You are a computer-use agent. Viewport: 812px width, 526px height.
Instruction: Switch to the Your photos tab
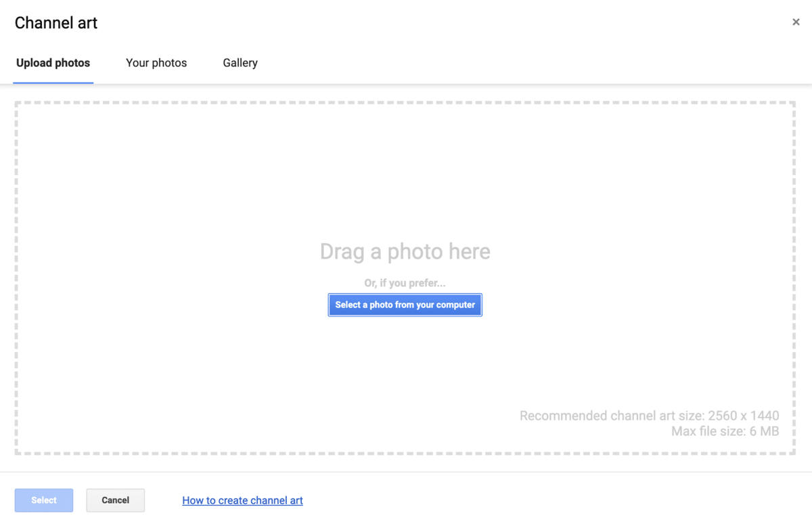[x=156, y=63]
